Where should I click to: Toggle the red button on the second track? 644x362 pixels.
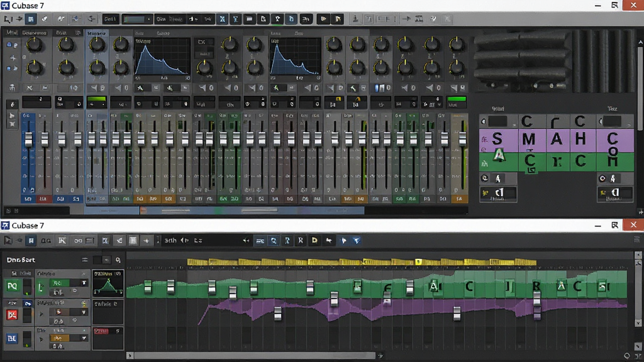tap(12, 315)
